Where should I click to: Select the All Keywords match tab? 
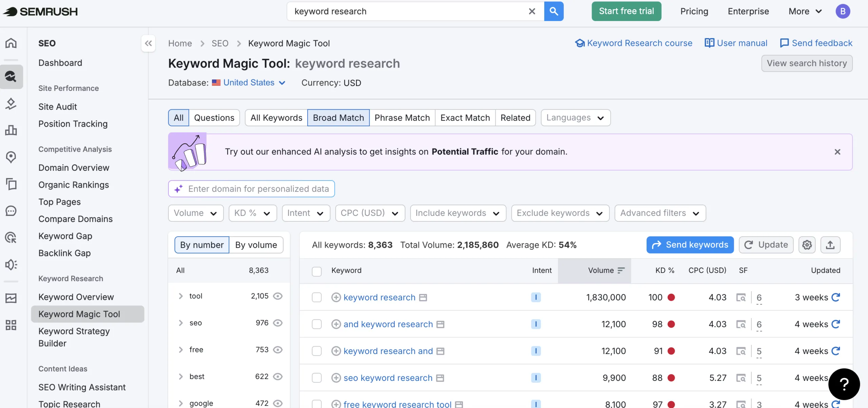click(276, 118)
